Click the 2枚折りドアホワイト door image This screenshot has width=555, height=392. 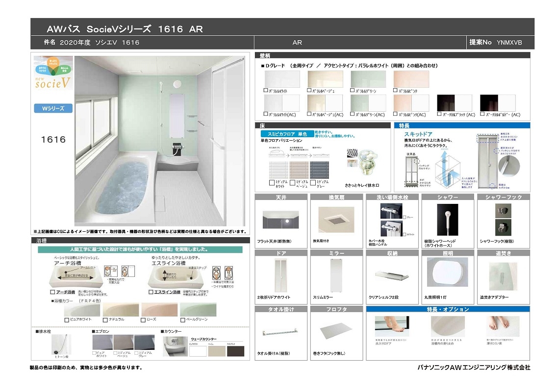[280, 275]
